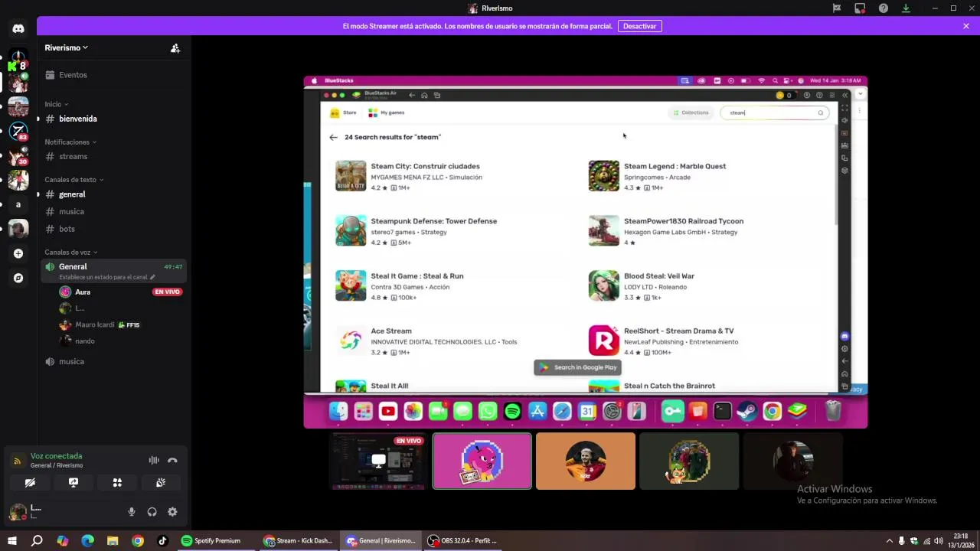This screenshot has width=980, height=551.
Task: Expand the Riverismo server dropdown menu
Action: pyautogui.click(x=66, y=47)
